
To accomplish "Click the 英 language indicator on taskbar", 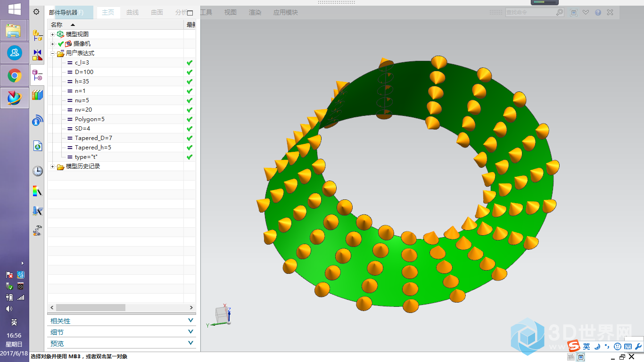I will 14,322.
